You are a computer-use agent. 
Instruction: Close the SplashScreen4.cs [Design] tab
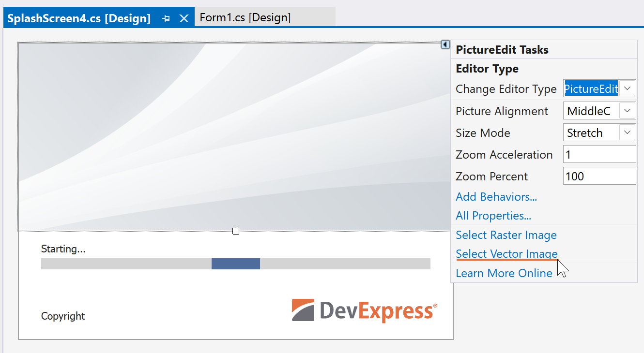pyautogui.click(x=184, y=18)
